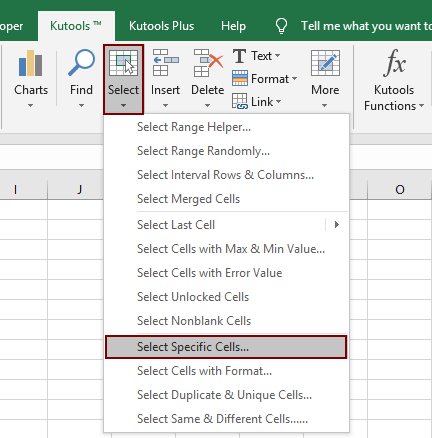Click the Tell me lightbulb icon
Viewport: 432px width, 438px height.
[281, 26]
